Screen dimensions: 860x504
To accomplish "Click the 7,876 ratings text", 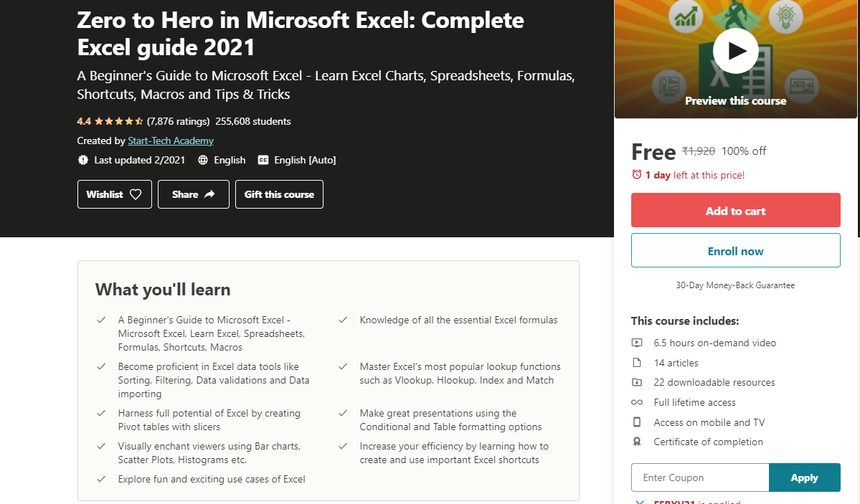I will pyautogui.click(x=179, y=121).
